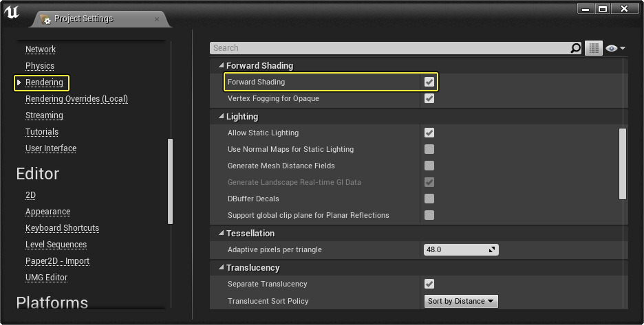Disable Allow Static Lighting checkbox
644x325 pixels.
pyautogui.click(x=429, y=133)
